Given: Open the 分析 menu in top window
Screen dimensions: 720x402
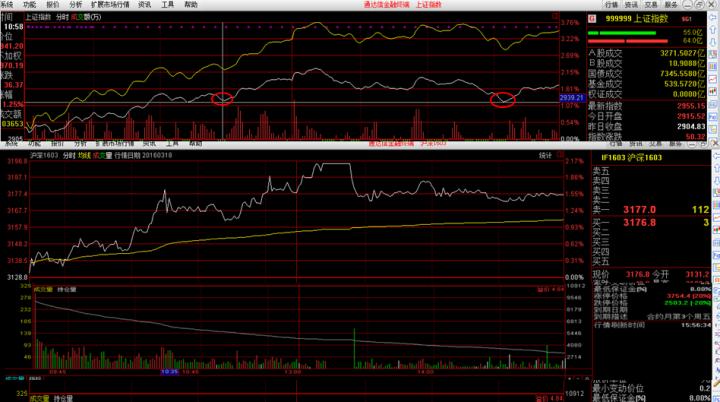Looking at the screenshot, I should coord(76,5).
